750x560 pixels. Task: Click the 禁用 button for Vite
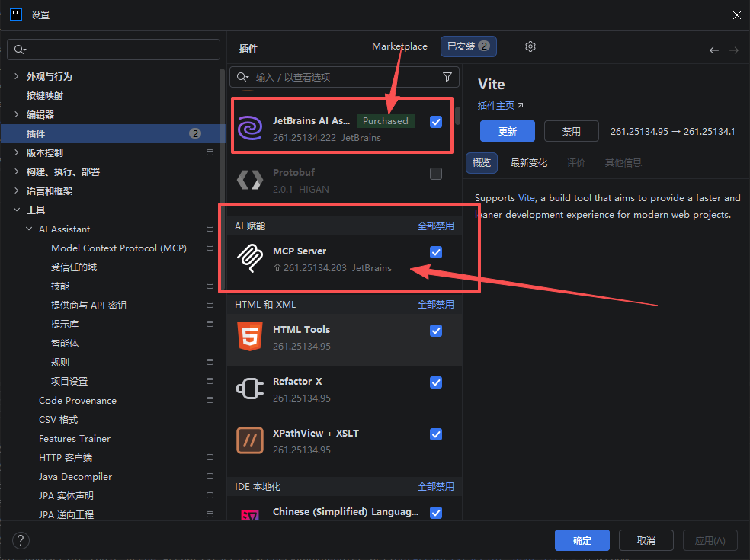coord(571,131)
